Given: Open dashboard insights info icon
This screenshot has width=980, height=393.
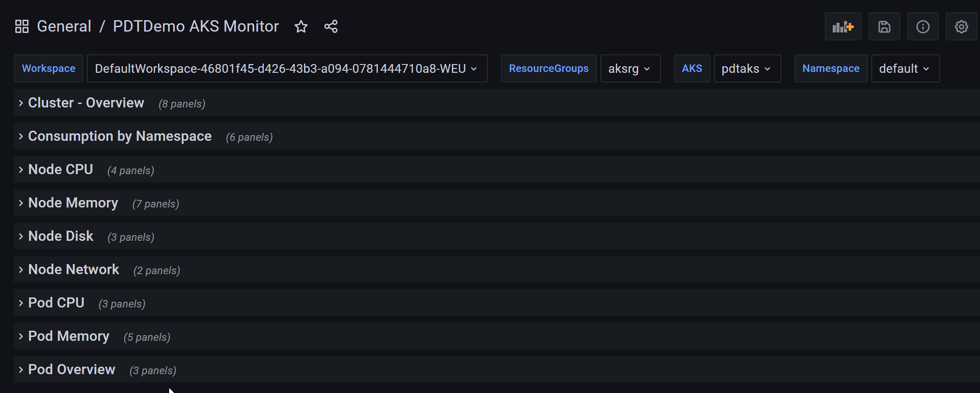Looking at the screenshot, I should [x=923, y=27].
